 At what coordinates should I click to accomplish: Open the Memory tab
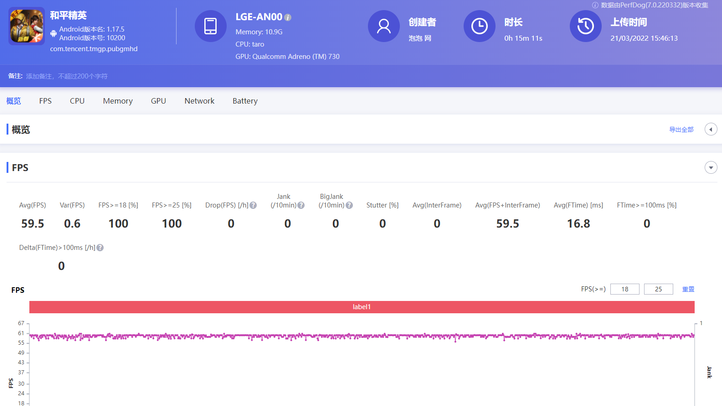click(117, 101)
